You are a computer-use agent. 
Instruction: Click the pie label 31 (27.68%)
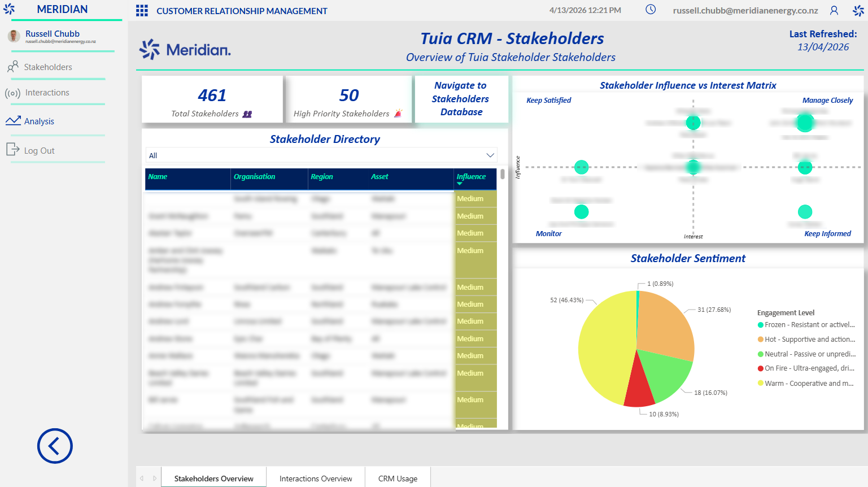coord(714,310)
